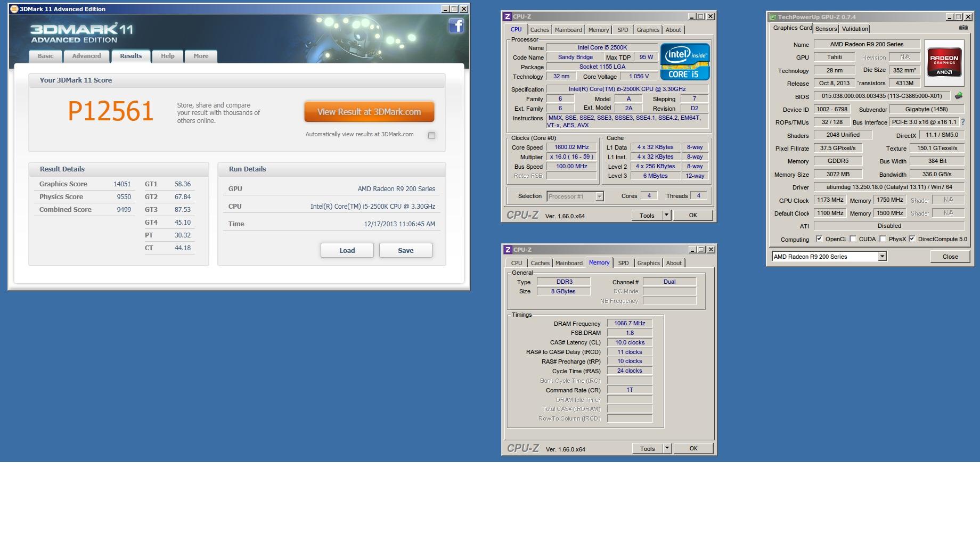Click the Load button in Run Details
The height and width of the screenshot is (559, 980).
pos(347,250)
